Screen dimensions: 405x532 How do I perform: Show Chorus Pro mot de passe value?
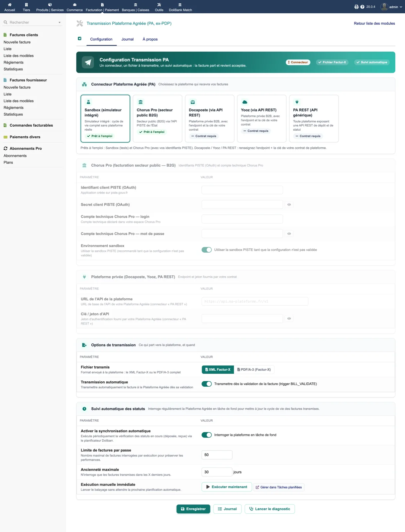click(289, 234)
